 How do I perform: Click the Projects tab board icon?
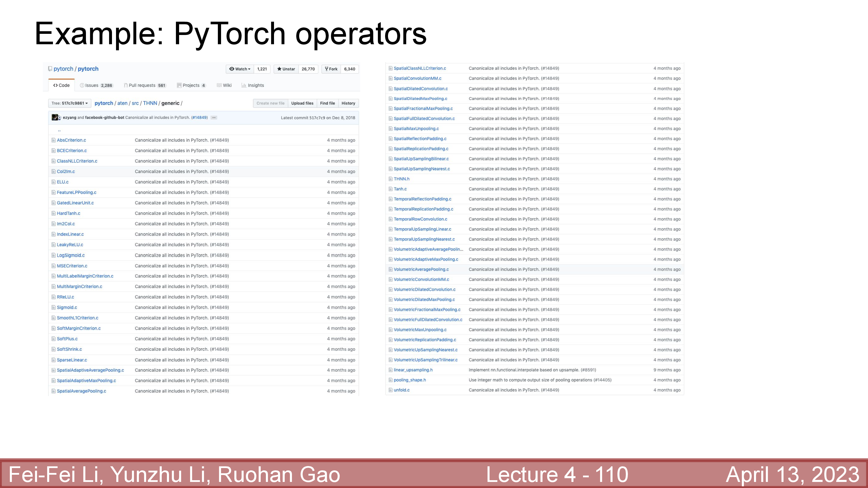(x=179, y=85)
